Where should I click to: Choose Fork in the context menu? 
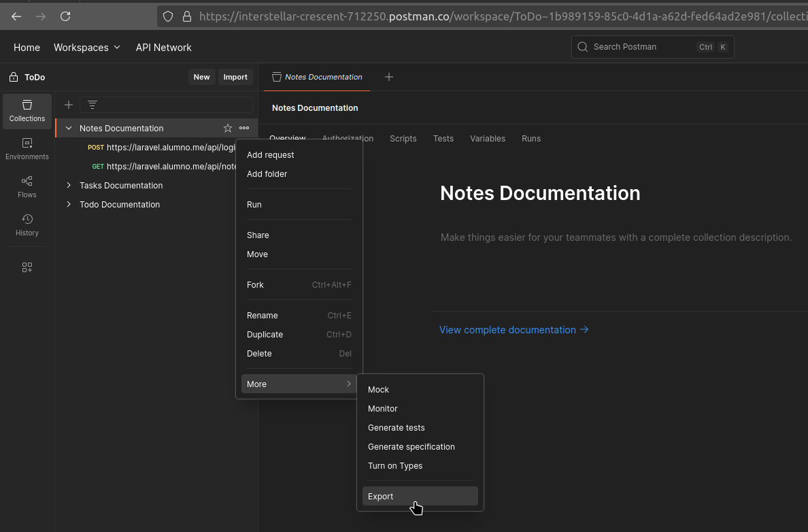click(x=299, y=284)
